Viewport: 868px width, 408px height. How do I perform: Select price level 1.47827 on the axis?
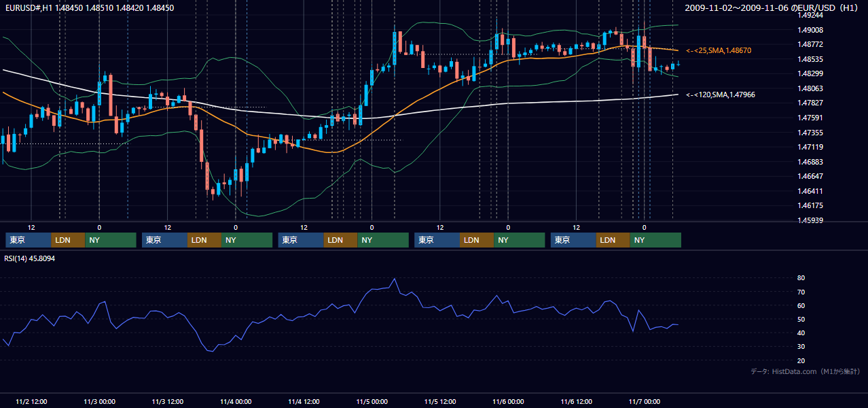click(x=810, y=103)
